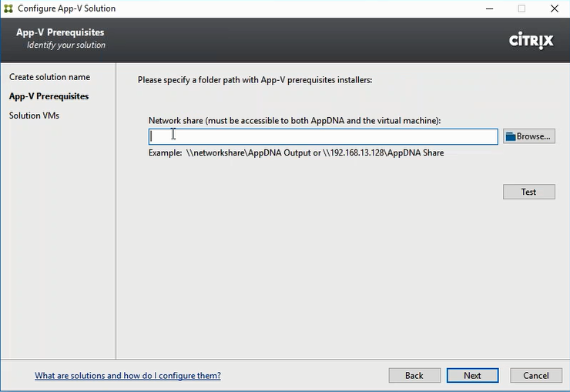Cancel the solution configuration
The image size is (570, 392).
[x=536, y=376]
